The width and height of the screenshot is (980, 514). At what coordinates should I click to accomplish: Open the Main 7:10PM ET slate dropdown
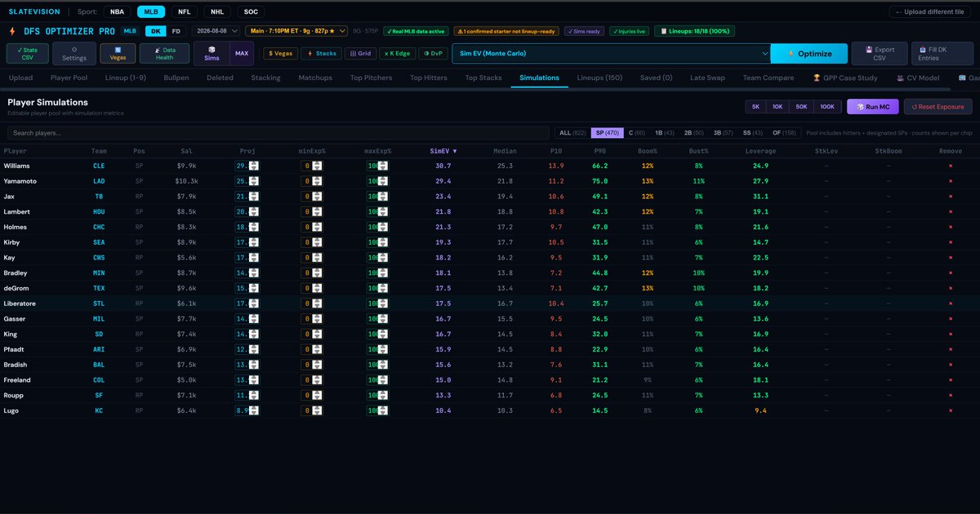pos(298,31)
